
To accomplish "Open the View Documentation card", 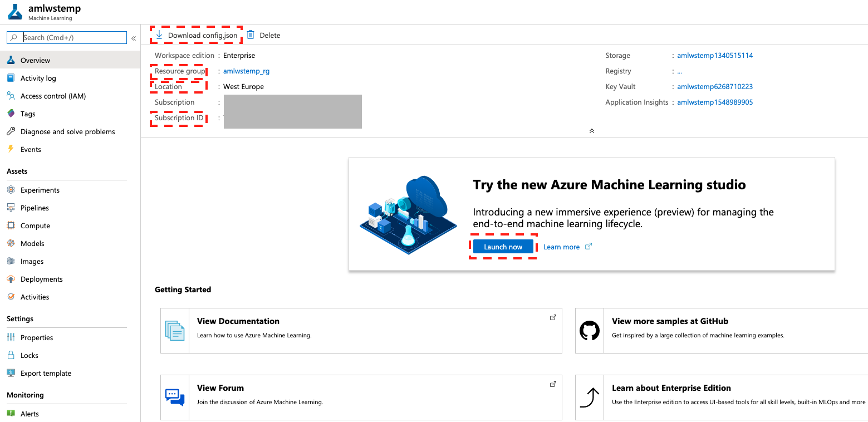I will (x=361, y=331).
